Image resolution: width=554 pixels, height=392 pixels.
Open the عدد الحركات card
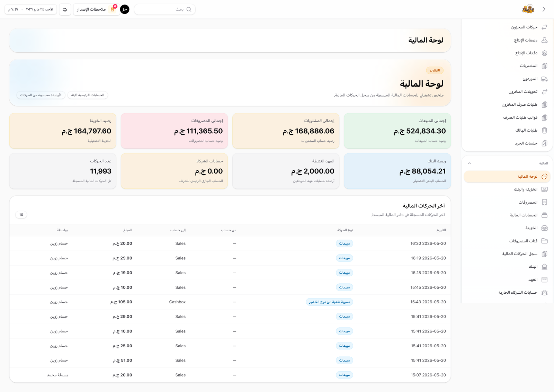pos(63,171)
